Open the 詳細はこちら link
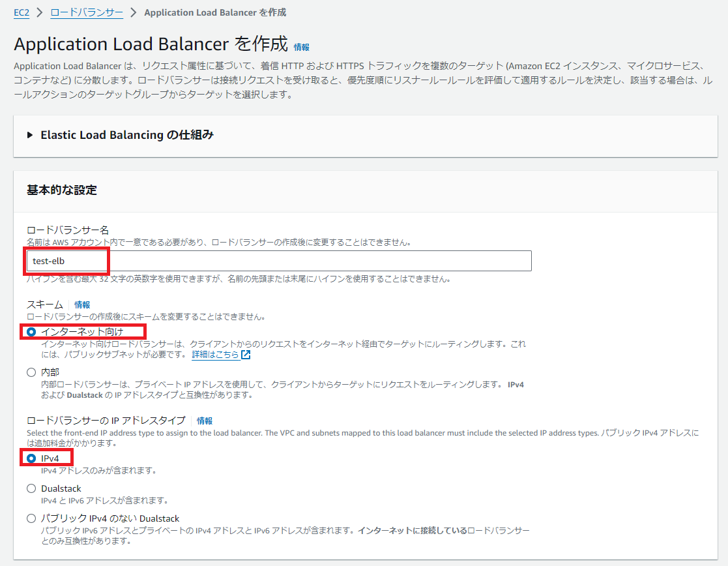 point(215,355)
